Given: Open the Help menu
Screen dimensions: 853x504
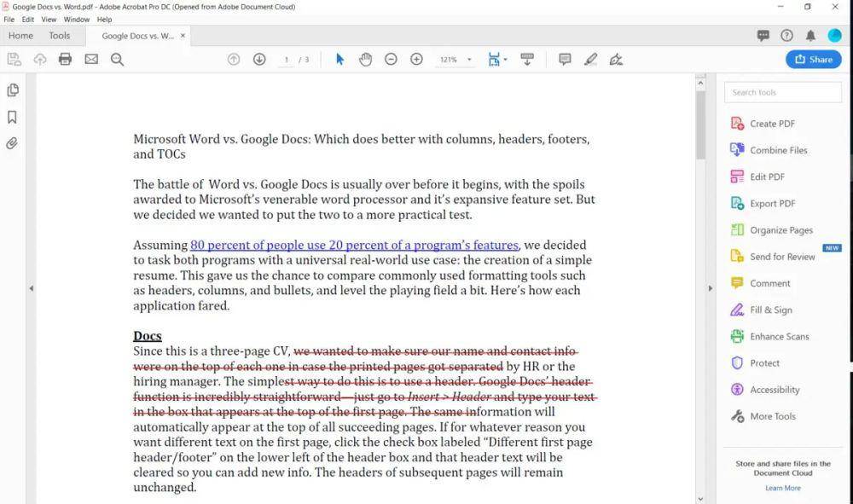Looking at the screenshot, I should tap(104, 19).
